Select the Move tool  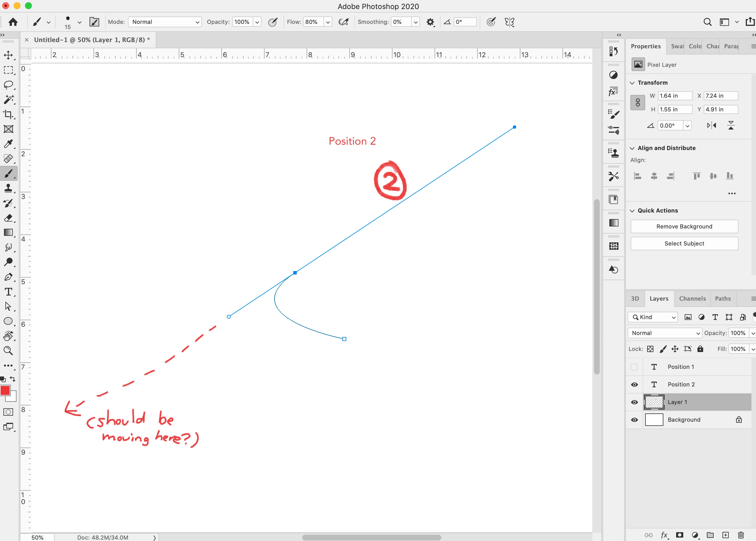click(x=8, y=55)
